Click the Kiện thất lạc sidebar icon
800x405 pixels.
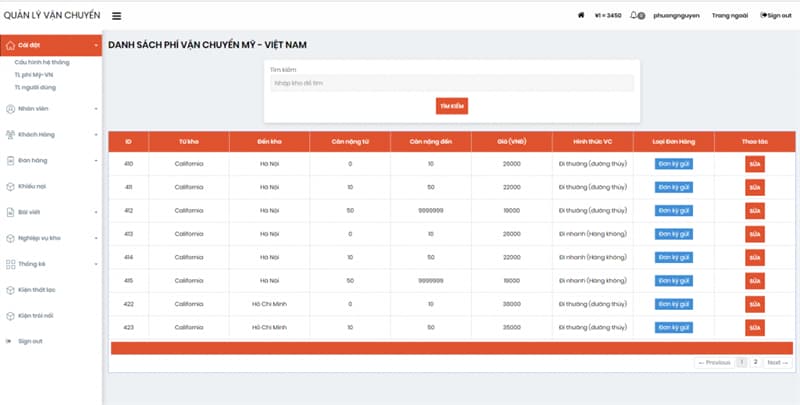pos(10,290)
